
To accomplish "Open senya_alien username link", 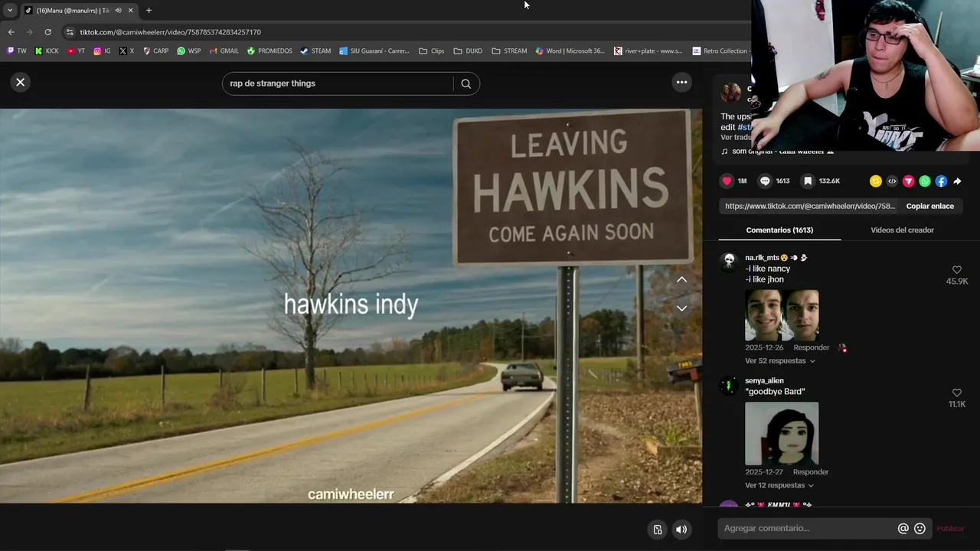I will coord(764,380).
